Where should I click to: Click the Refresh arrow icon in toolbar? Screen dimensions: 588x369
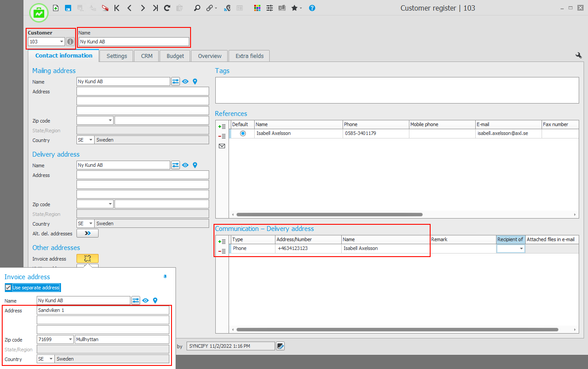point(167,8)
